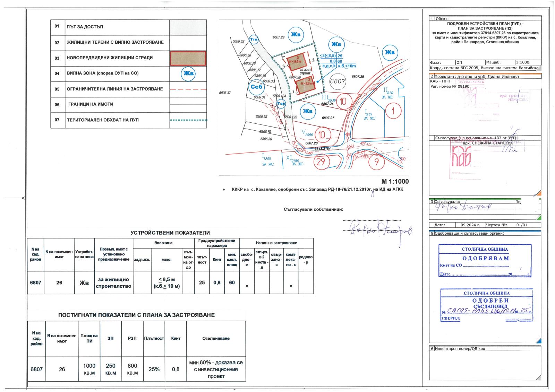Click the mark in the свободно-е column

(247, 286)
